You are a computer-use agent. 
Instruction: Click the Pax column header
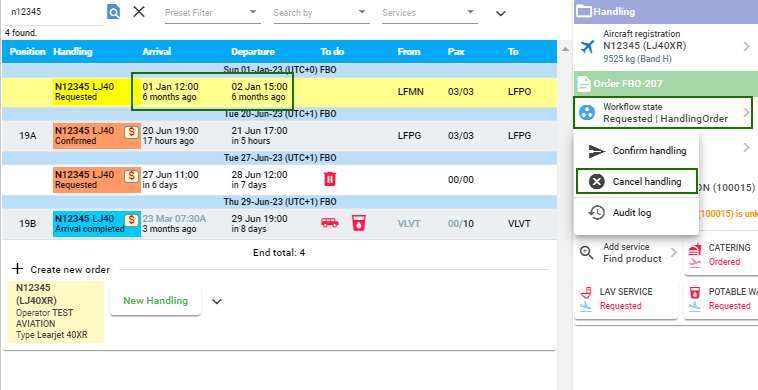(x=456, y=52)
